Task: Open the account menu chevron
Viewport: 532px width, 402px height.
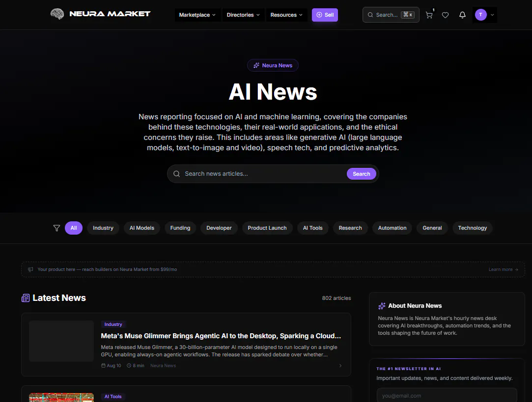Action: (x=492, y=15)
